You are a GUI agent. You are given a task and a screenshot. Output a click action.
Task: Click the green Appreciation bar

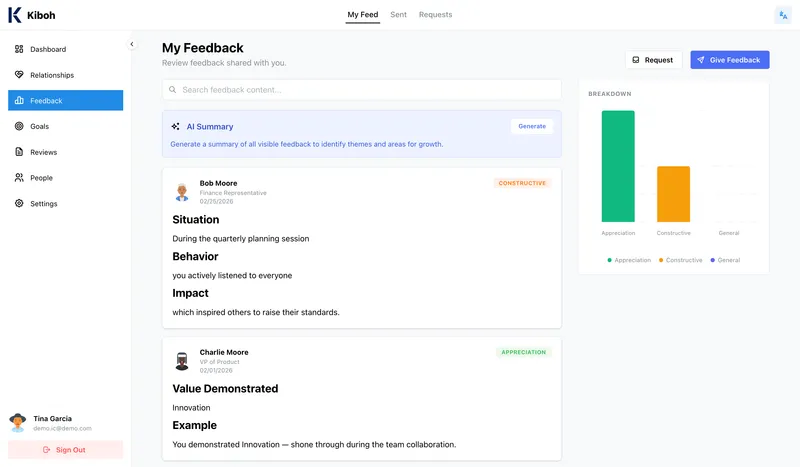(x=618, y=166)
